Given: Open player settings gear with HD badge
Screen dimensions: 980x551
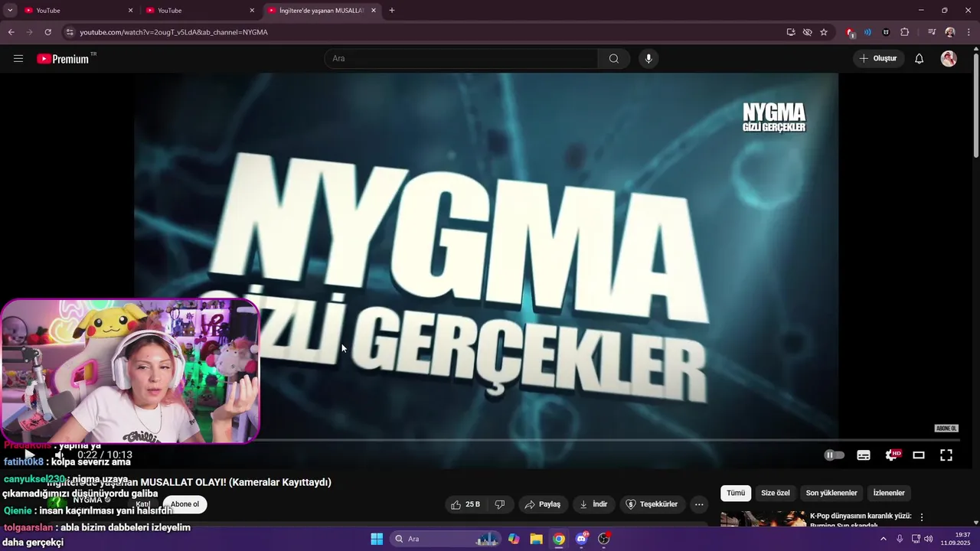Looking at the screenshot, I should 893,455.
